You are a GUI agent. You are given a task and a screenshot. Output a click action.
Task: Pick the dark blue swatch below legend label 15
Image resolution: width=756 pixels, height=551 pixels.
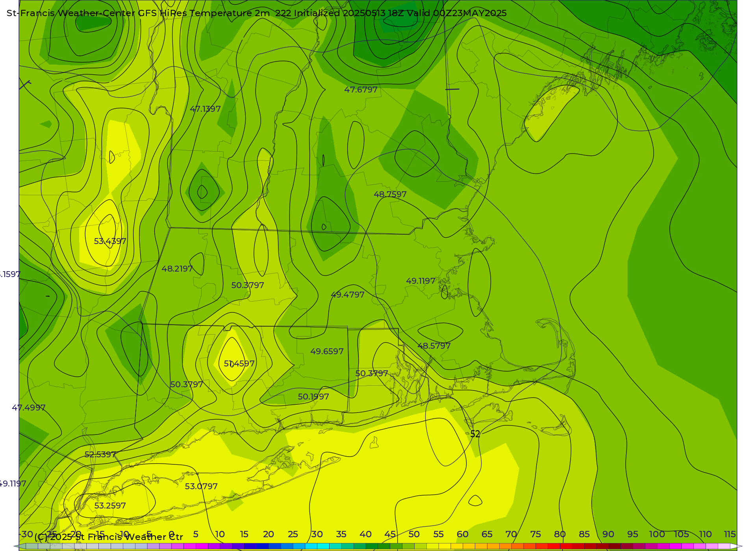pyautogui.click(x=250, y=546)
